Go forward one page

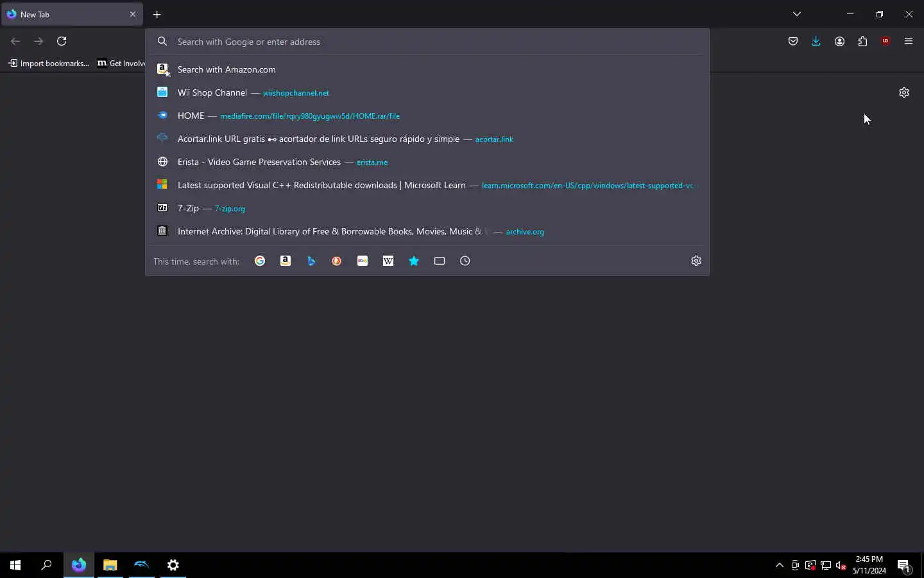click(x=38, y=41)
